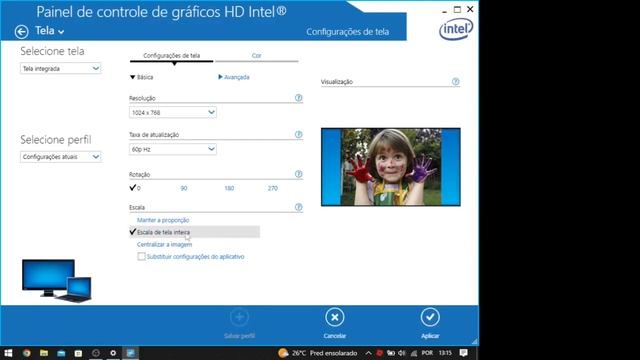
Task: Click the Cancelar button
Action: click(x=335, y=324)
